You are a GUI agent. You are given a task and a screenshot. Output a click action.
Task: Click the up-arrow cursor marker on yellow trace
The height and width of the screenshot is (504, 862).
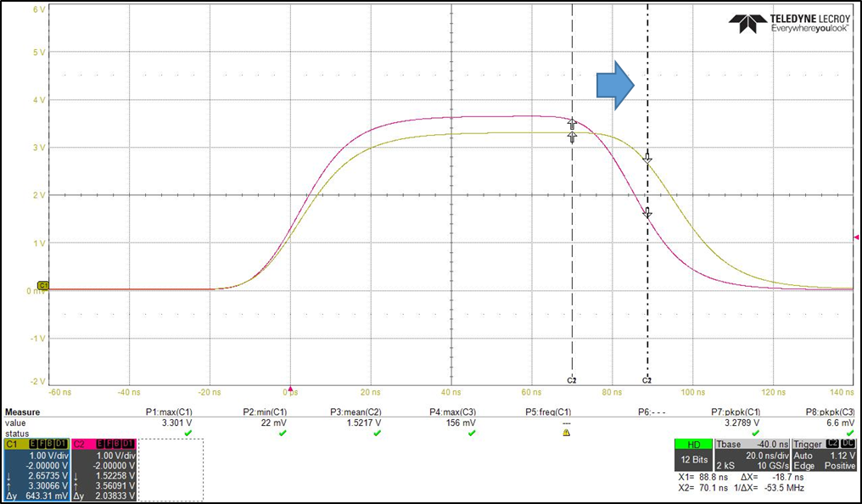click(573, 137)
